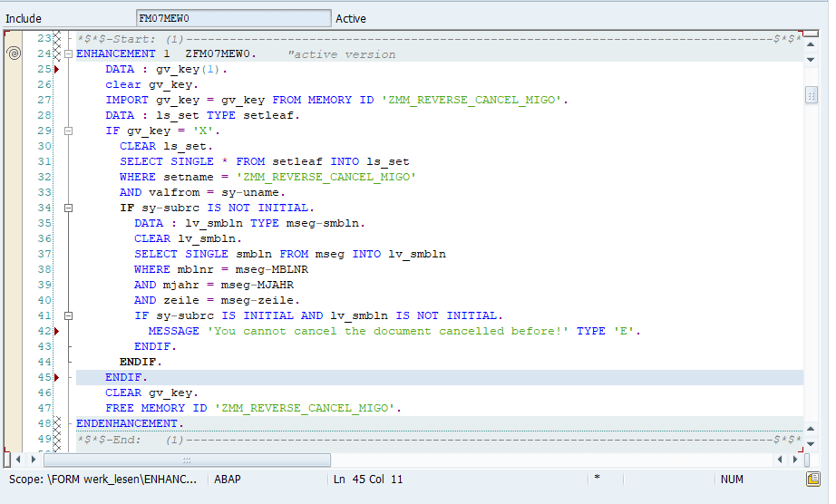This screenshot has height=504, width=836.
Task: Click the red marker on line 42
Action: tap(56, 332)
